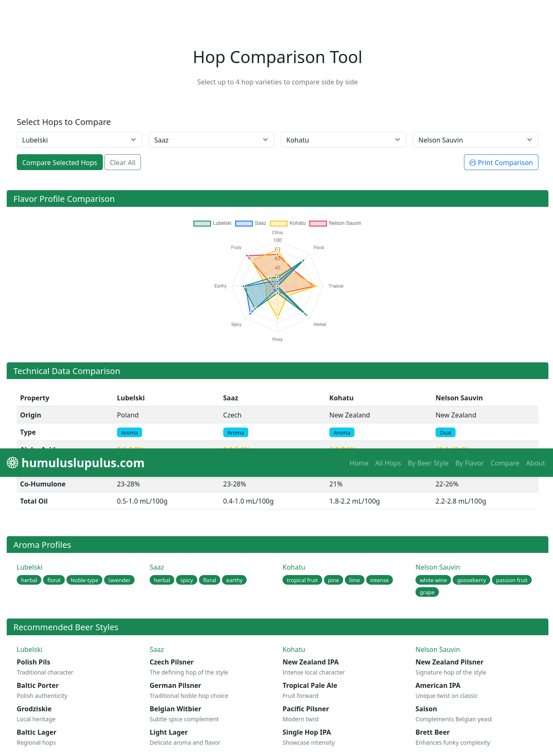Open the By Beer Style nav item
The width and height of the screenshot is (553, 756).
coord(428,463)
